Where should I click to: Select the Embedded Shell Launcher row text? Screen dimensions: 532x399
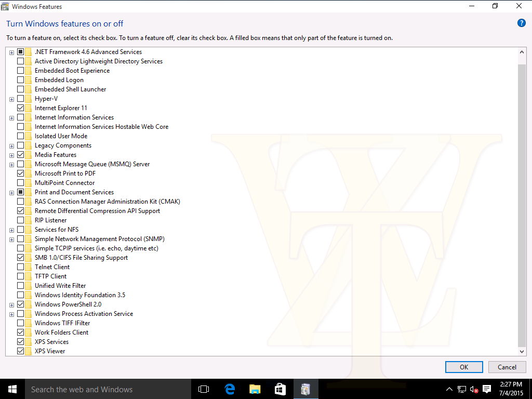pyautogui.click(x=70, y=89)
